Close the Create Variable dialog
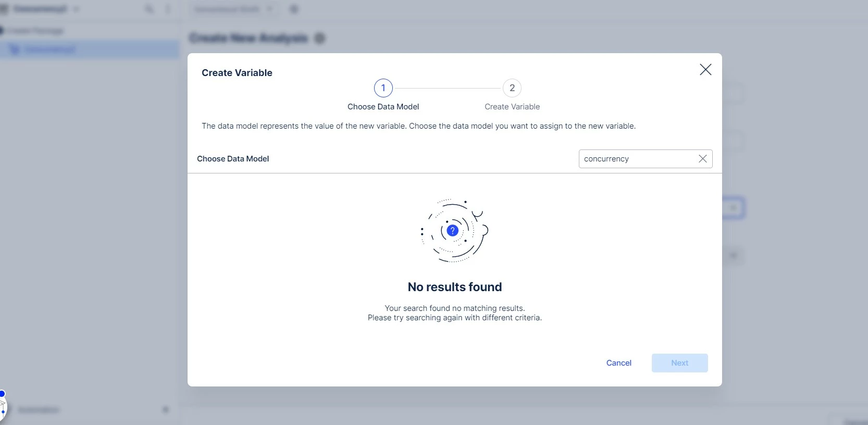 pyautogui.click(x=705, y=70)
